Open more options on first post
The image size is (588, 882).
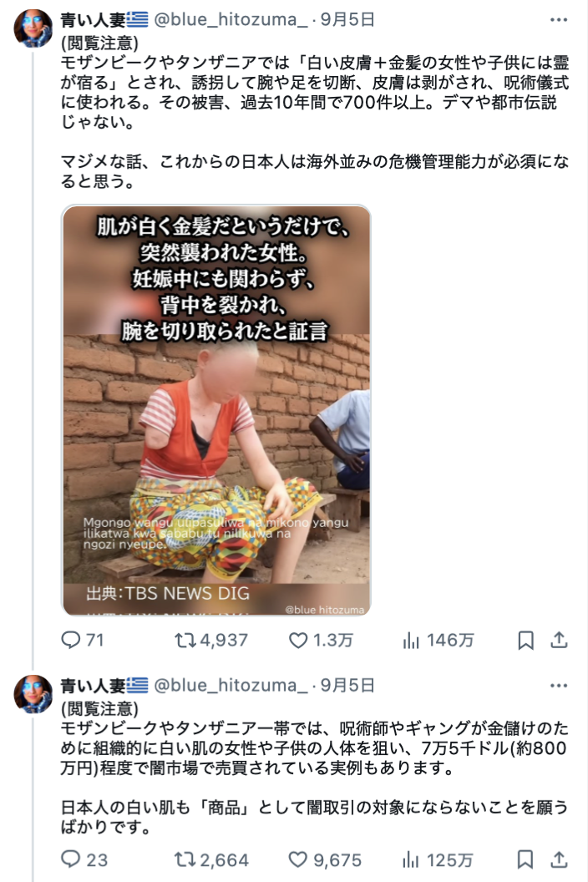[x=559, y=20]
